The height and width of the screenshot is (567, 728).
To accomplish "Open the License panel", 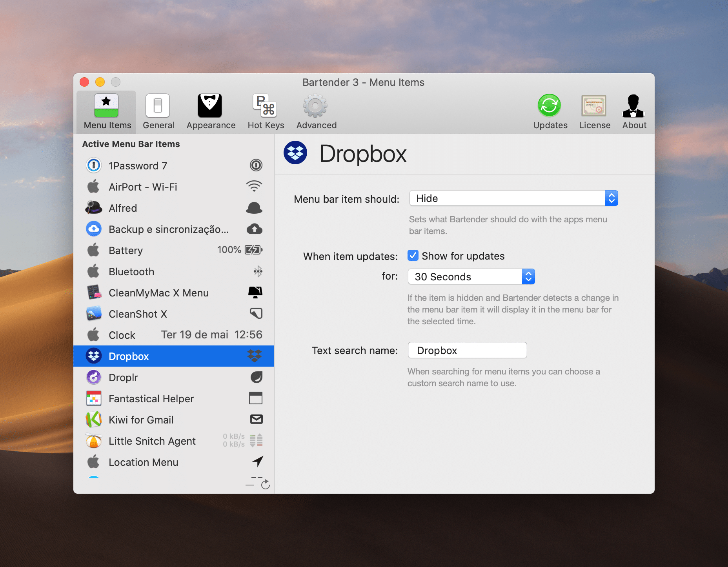I will tap(594, 111).
